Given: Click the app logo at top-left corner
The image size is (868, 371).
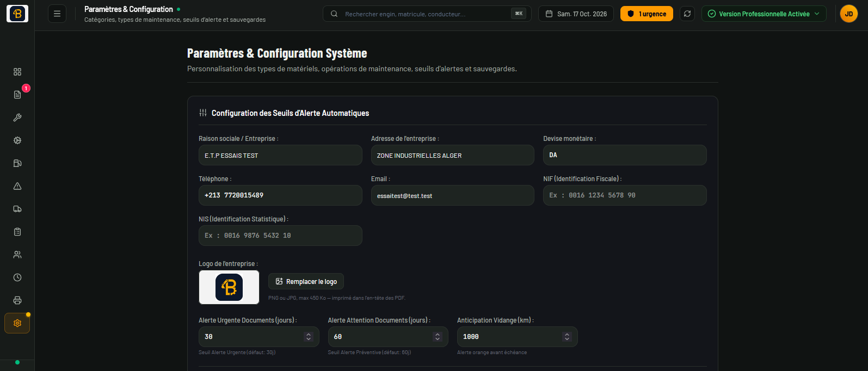Looking at the screenshot, I should (x=17, y=14).
